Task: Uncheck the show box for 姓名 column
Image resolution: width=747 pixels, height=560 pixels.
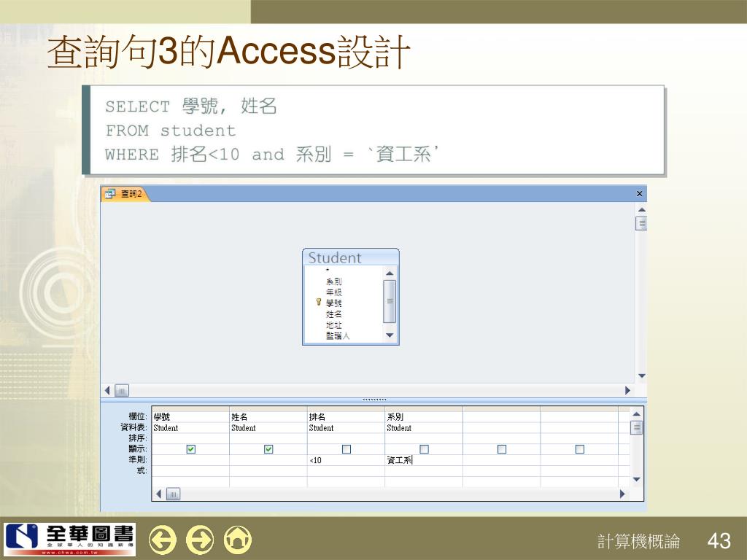Action: pos(268,449)
